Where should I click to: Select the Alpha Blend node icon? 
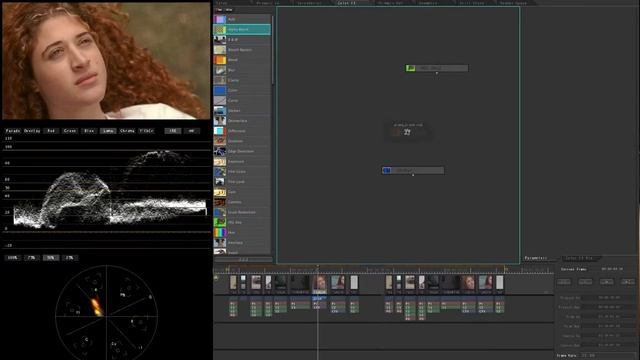pos(220,29)
